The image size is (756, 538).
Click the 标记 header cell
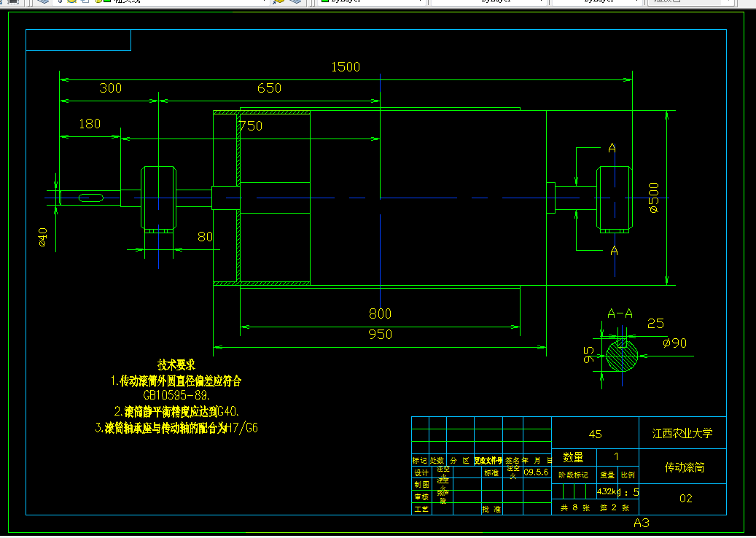point(420,461)
